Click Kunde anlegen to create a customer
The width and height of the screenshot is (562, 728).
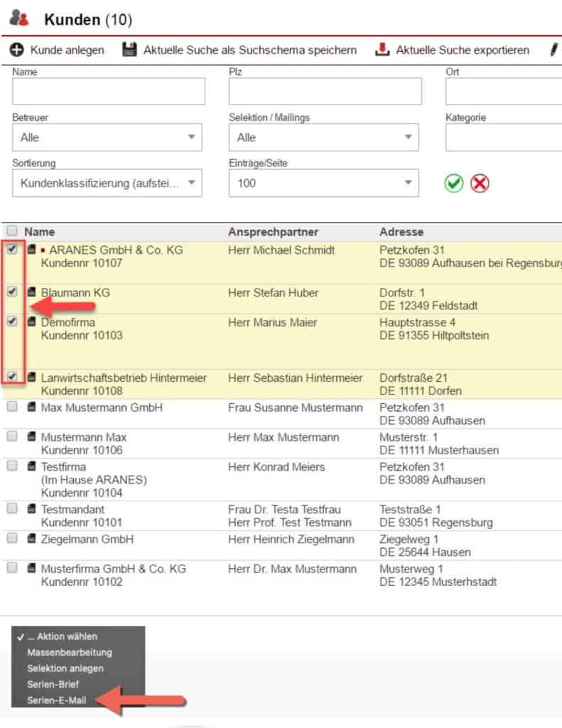(67, 50)
